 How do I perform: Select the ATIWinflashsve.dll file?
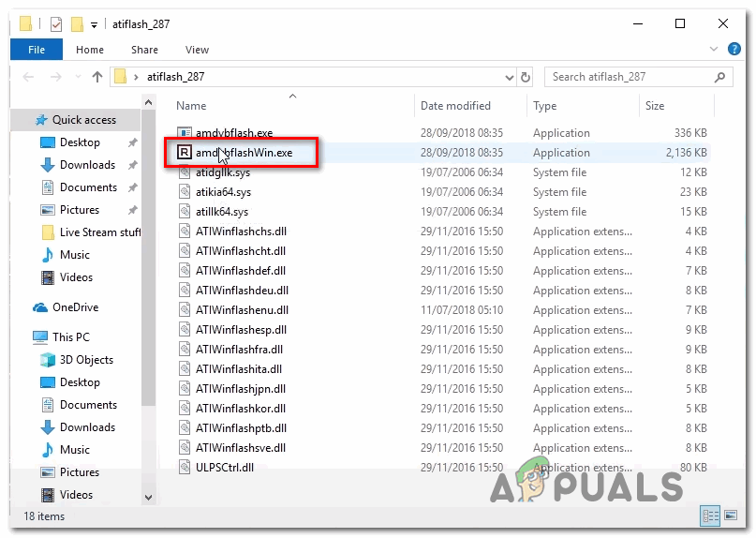coord(241,448)
